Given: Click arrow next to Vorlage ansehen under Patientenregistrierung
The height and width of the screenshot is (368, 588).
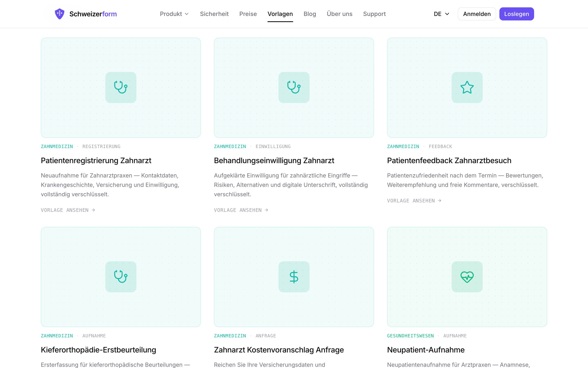Looking at the screenshot, I should (93, 210).
